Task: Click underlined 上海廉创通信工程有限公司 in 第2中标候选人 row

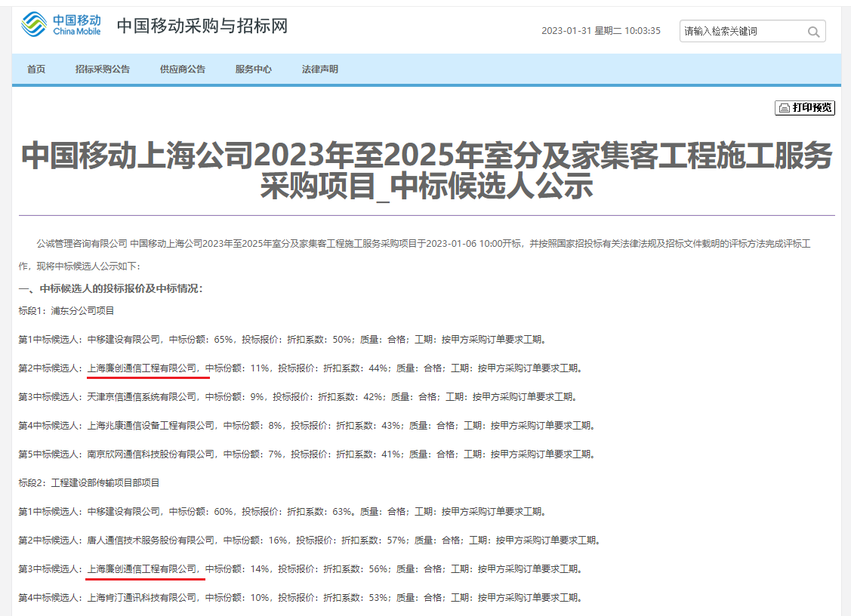Action: [143, 368]
